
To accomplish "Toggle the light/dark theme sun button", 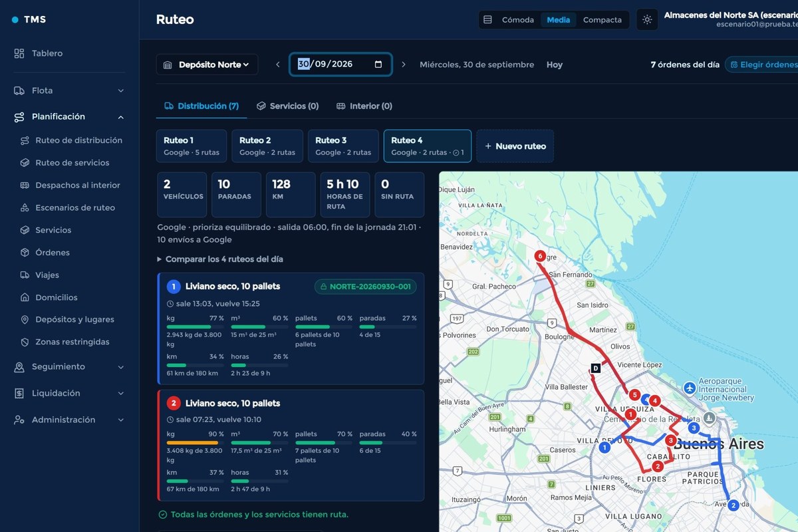I will (x=647, y=20).
